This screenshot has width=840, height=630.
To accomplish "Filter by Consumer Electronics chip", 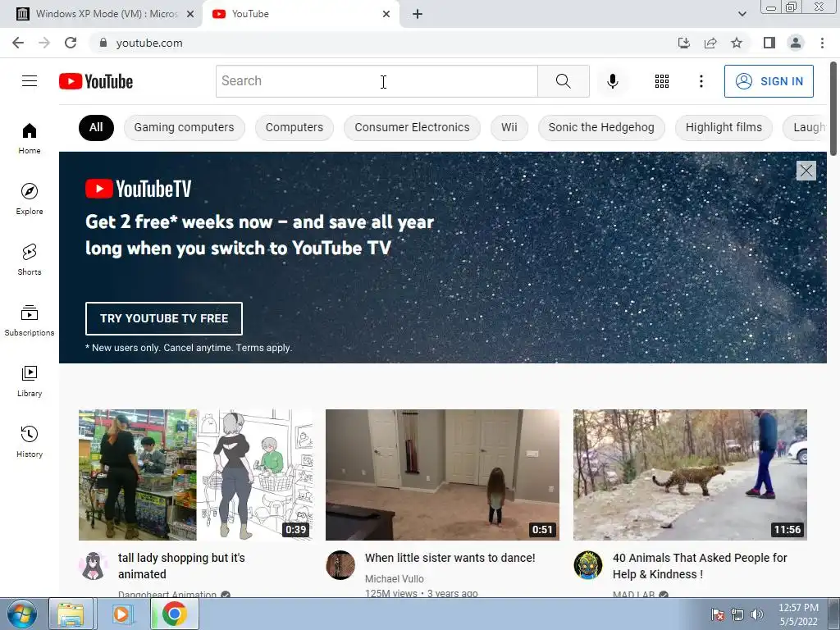I will (412, 127).
